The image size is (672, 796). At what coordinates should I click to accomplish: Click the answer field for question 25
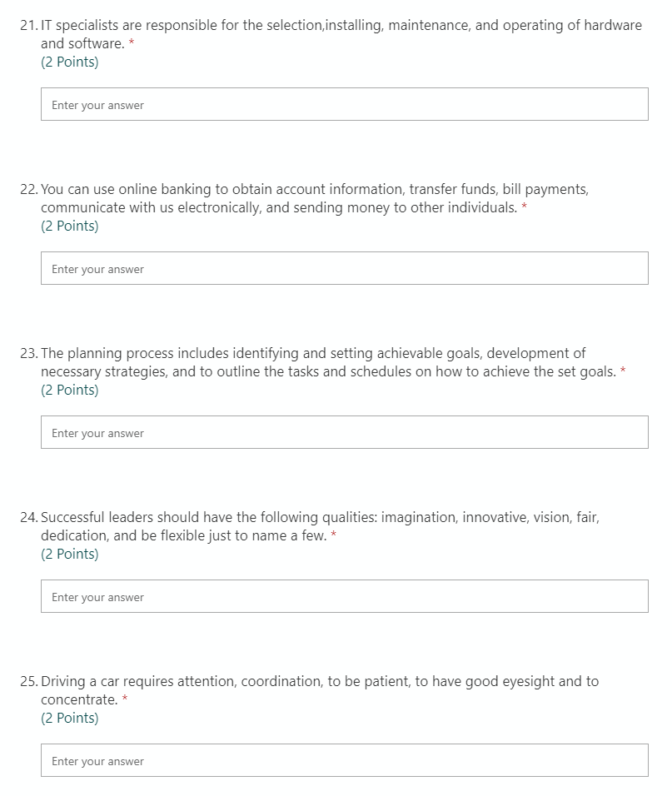(x=344, y=760)
